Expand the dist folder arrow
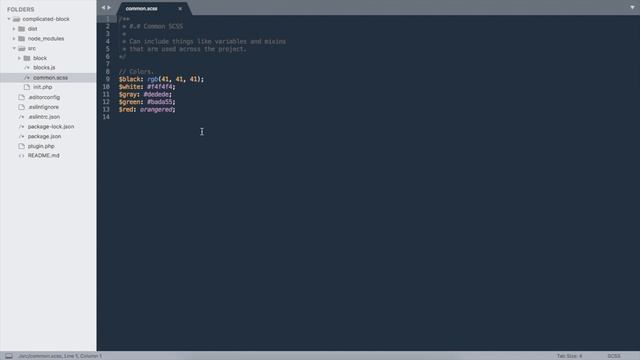Viewport: 640px width, 360px height. 14,29
